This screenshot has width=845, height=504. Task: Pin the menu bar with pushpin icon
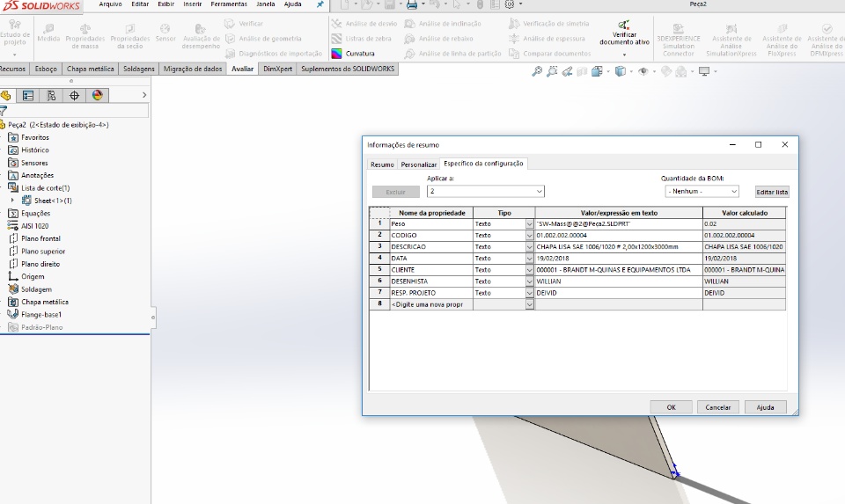point(320,4)
